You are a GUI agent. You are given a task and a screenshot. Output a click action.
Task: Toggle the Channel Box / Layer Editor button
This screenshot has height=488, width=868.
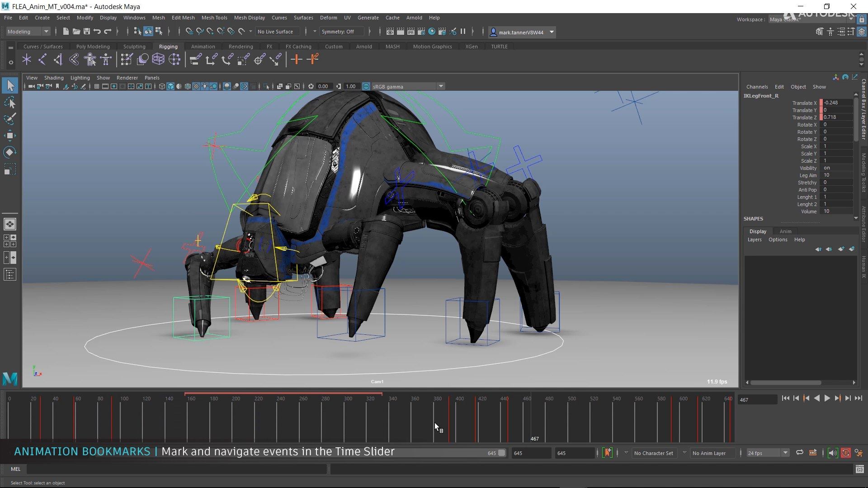(862, 32)
